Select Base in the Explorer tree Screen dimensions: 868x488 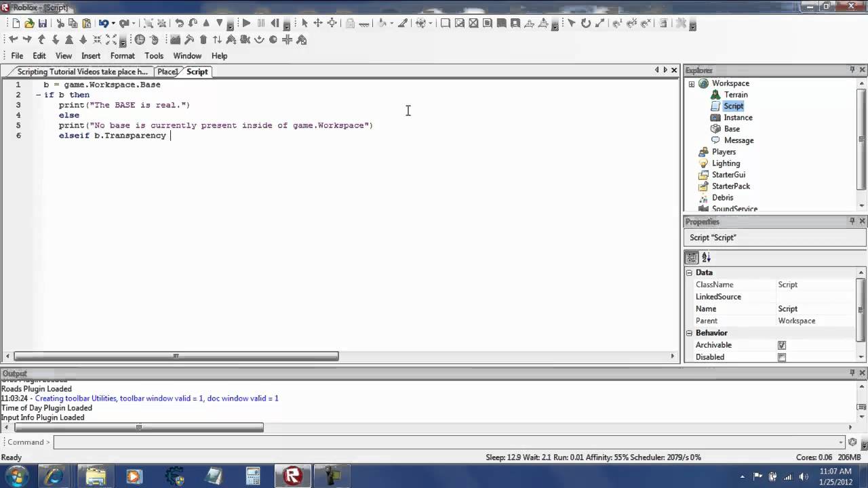pyautogui.click(x=732, y=129)
